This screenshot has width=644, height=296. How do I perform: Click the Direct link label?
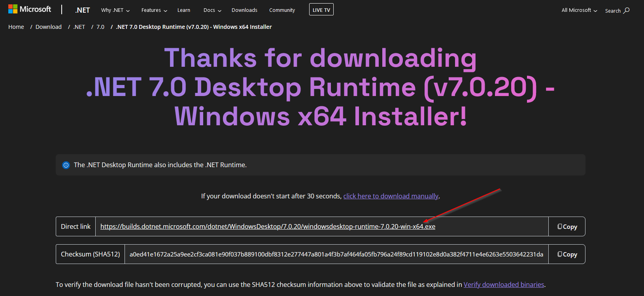(x=76, y=226)
